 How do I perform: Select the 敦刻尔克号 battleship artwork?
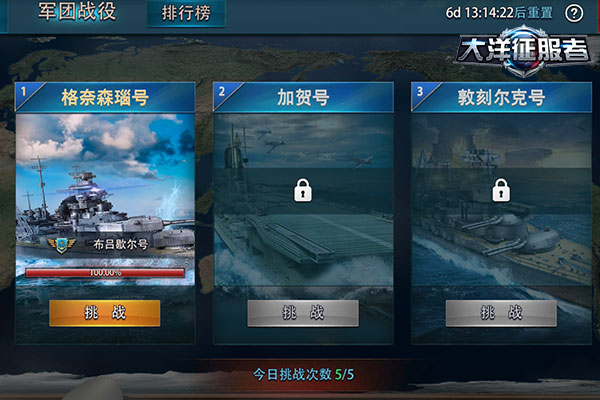(502, 199)
